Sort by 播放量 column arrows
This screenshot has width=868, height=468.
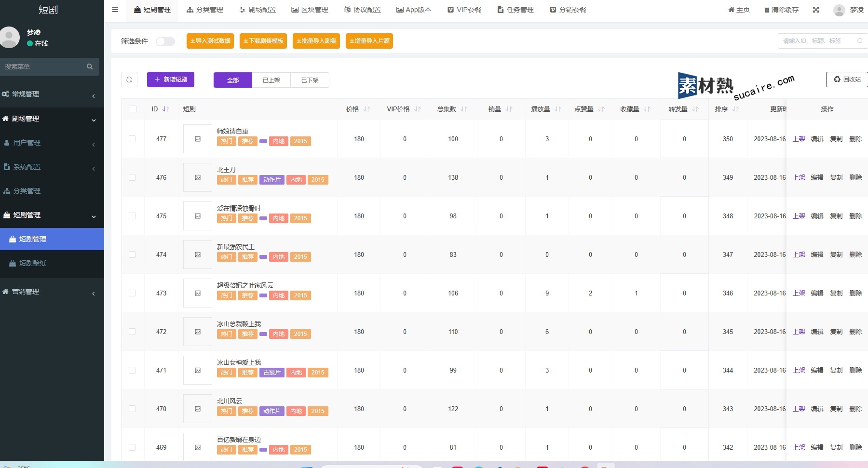pos(558,109)
